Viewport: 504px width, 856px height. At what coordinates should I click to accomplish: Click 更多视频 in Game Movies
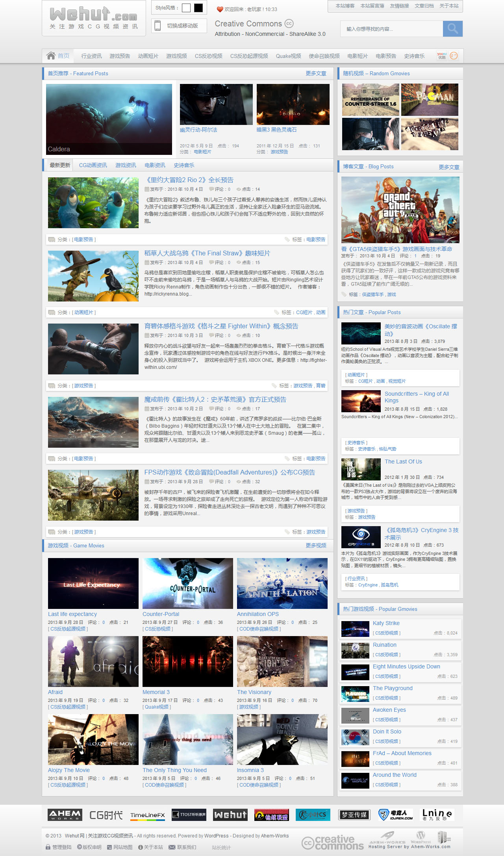[316, 545]
